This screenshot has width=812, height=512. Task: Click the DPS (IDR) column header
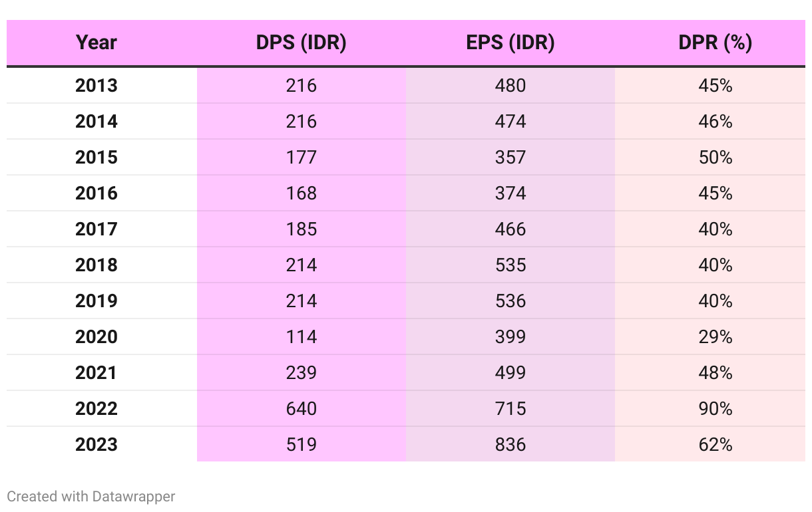(301, 43)
